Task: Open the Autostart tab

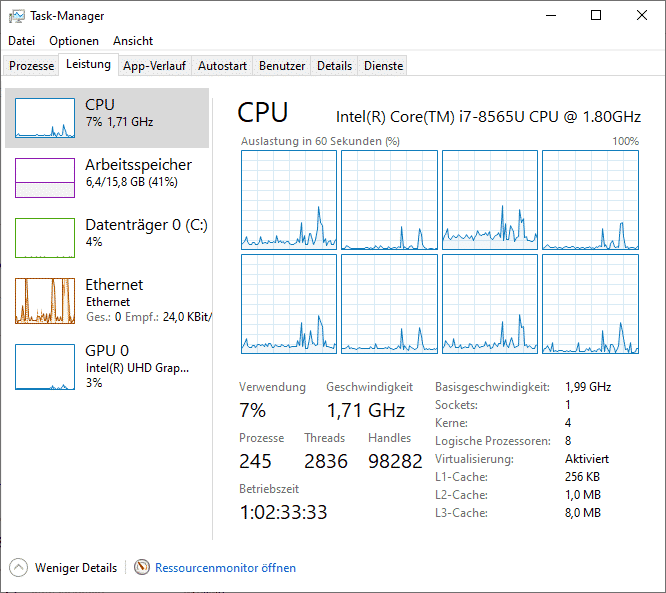Action: (222, 66)
